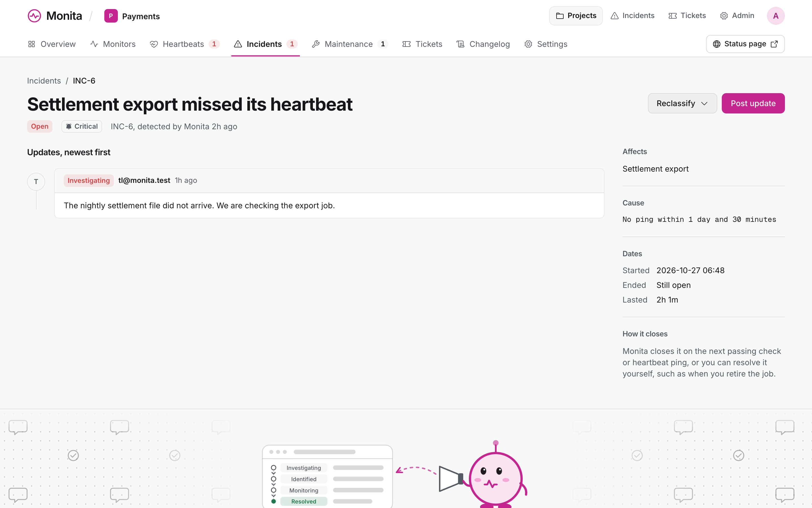Switch to the Overview tab
This screenshot has height=508, width=812.
52,44
